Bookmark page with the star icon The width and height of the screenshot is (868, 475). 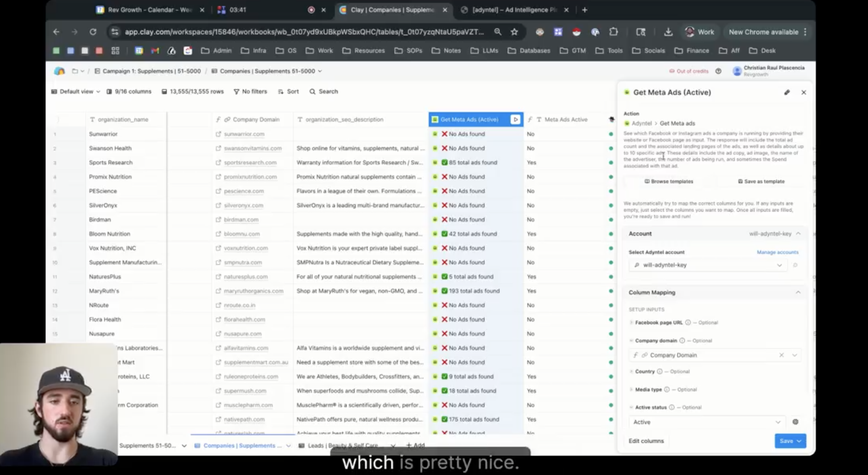point(514,32)
